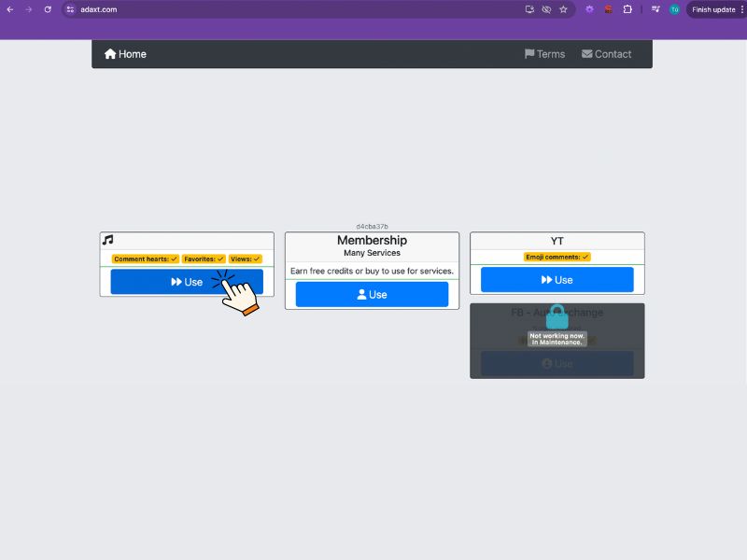Image resolution: width=747 pixels, height=560 pixels.
Task: Go back using the browser back arrow
Action: pyautogui.click(x=10, y=9)
